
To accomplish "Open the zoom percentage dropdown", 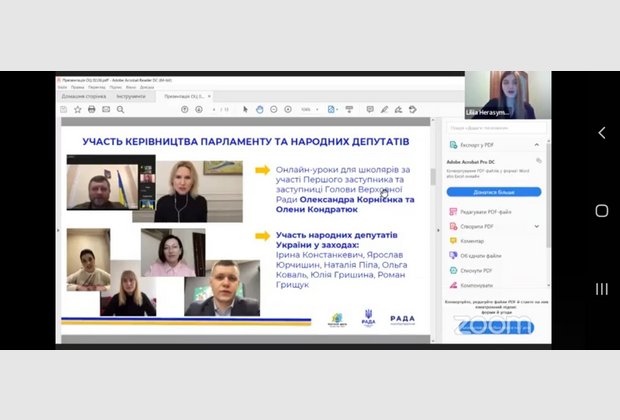I will click(308, 109).
